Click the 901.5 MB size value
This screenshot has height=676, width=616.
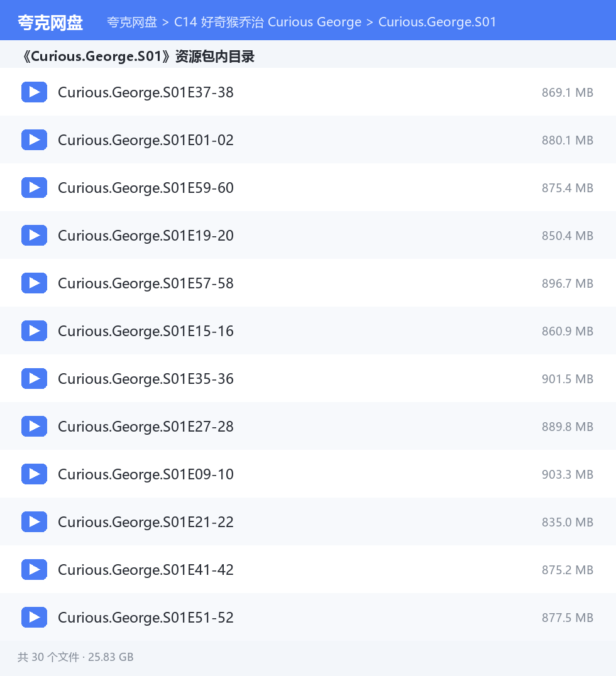[567, 379]
